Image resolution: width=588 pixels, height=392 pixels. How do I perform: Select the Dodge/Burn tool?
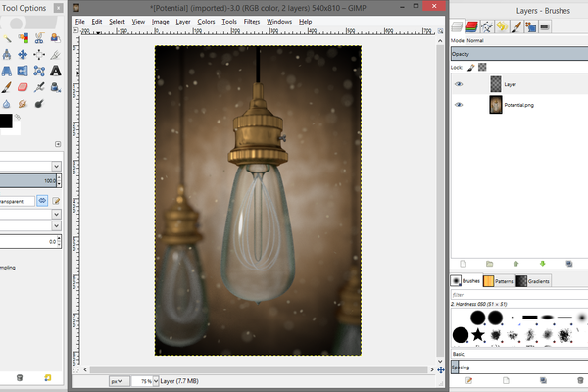click(39, 104)
